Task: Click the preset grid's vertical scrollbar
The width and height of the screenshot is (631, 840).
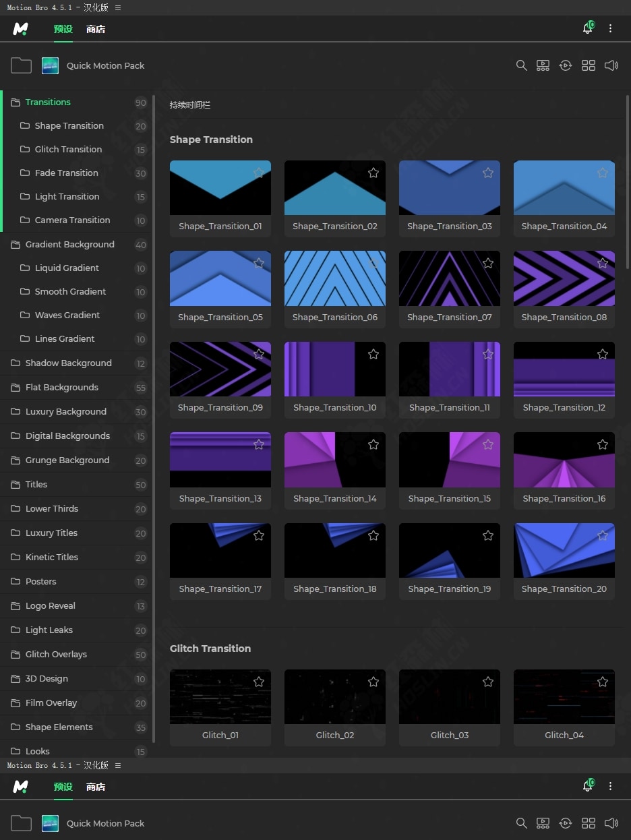Action: [x=628, y=182]
